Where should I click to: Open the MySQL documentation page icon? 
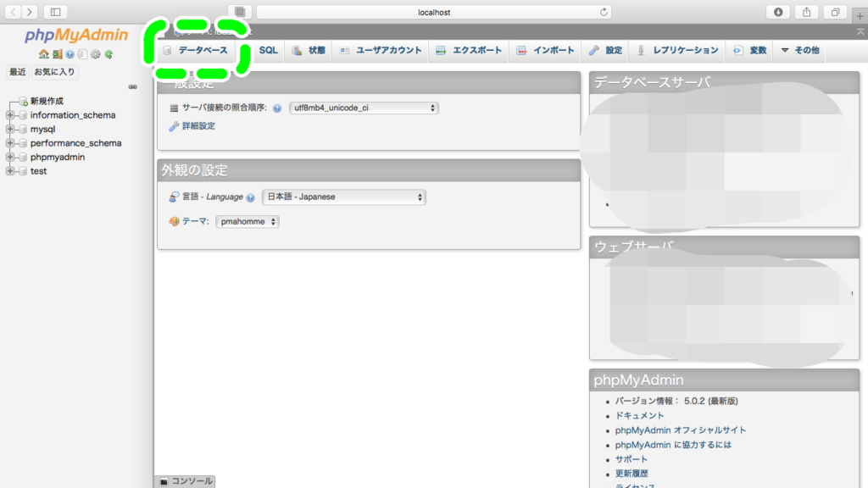[x=82, y=53]
